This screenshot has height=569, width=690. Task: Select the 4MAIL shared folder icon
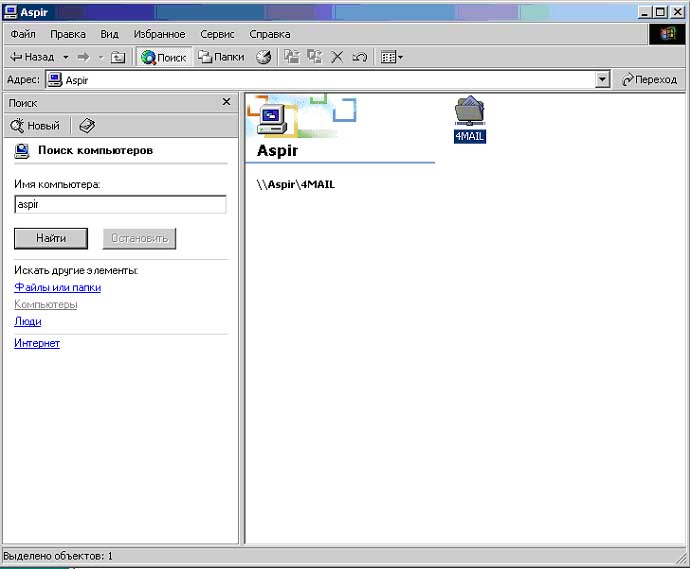pyautogui.click(x=470, y=110)
